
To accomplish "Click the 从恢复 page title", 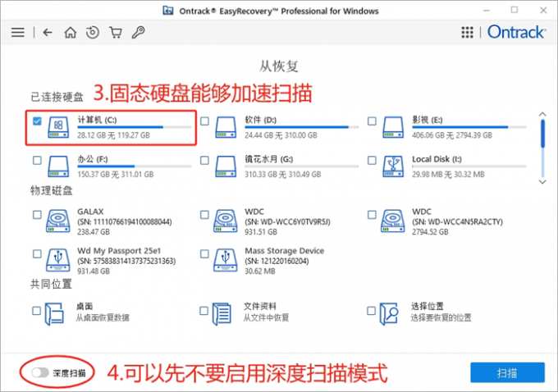I will (x=279, y=66).
